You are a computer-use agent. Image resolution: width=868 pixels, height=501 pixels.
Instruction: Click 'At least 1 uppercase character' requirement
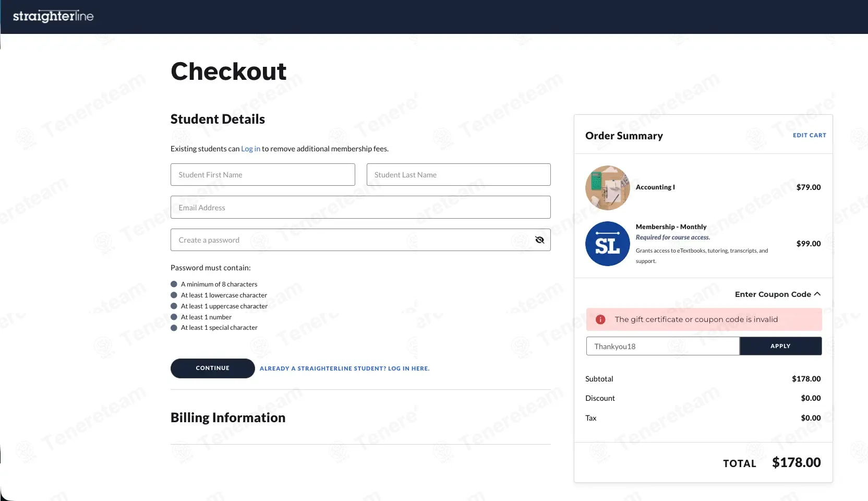click(x=224, y=306)
